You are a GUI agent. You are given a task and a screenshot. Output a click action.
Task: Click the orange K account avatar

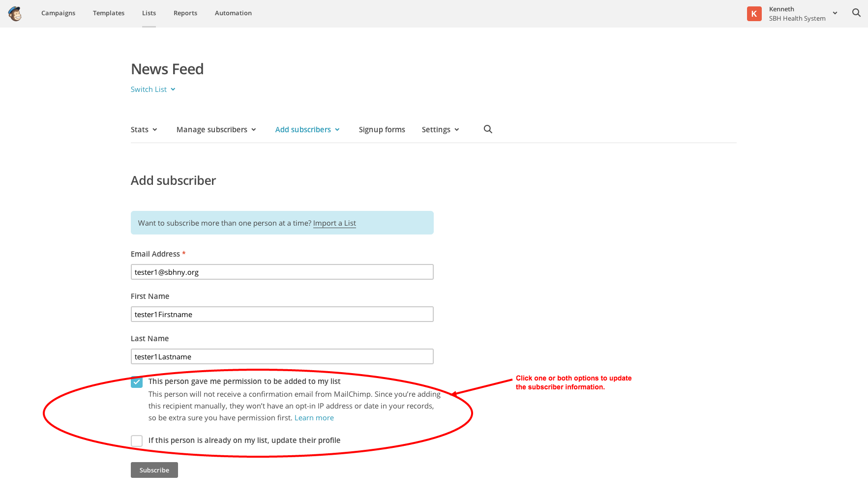coord(754,14)
